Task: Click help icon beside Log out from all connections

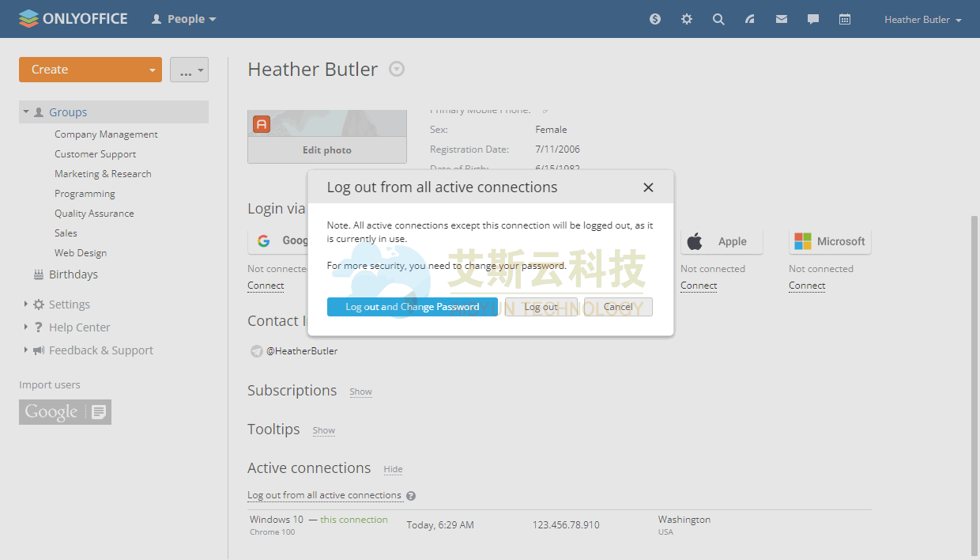Action: (411, 496)
